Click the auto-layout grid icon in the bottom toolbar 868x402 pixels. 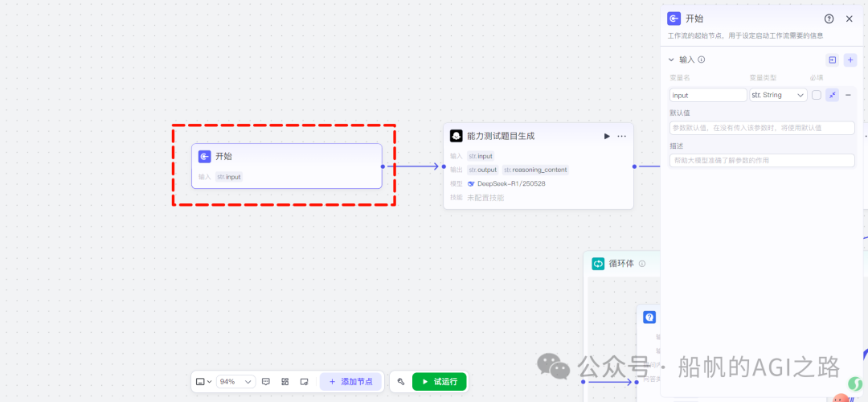(x=285, y=382)
